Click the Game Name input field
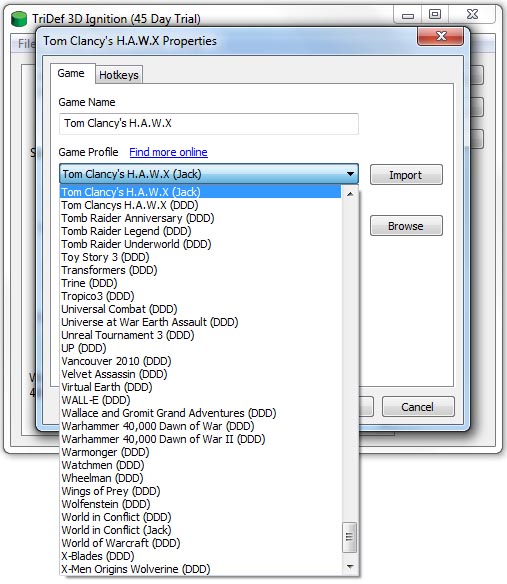Screen dimensions: 507x584 click(x=209, y=123)
